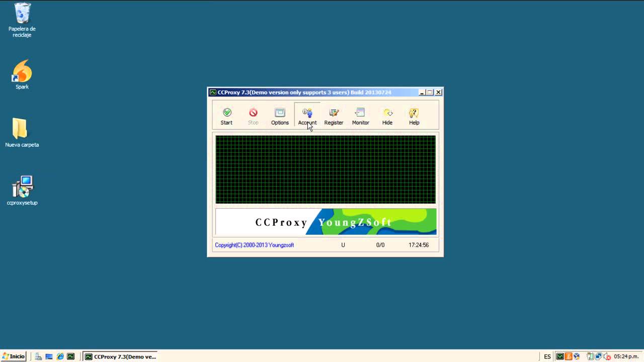Click CCProxy quick launch icon

(71, 356)
